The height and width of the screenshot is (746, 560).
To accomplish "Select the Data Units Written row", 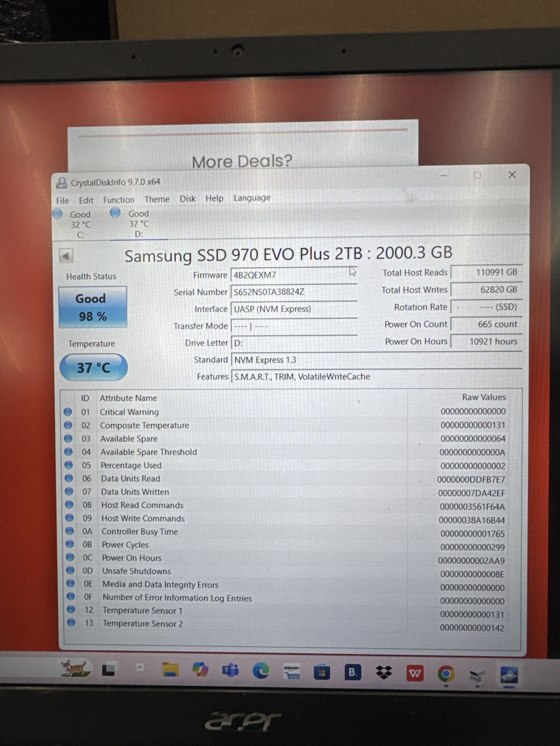I will click(285, 492).
